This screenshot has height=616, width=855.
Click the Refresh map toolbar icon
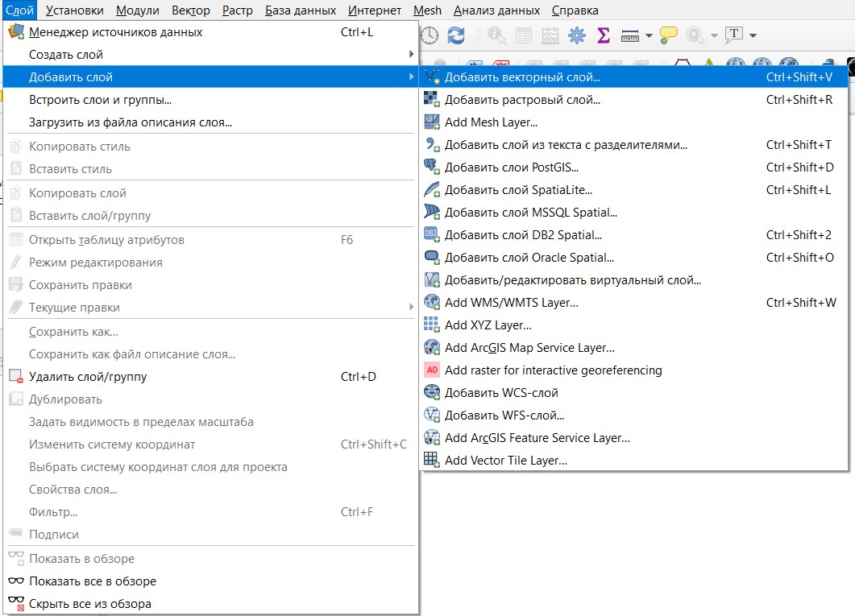point(456,35)
